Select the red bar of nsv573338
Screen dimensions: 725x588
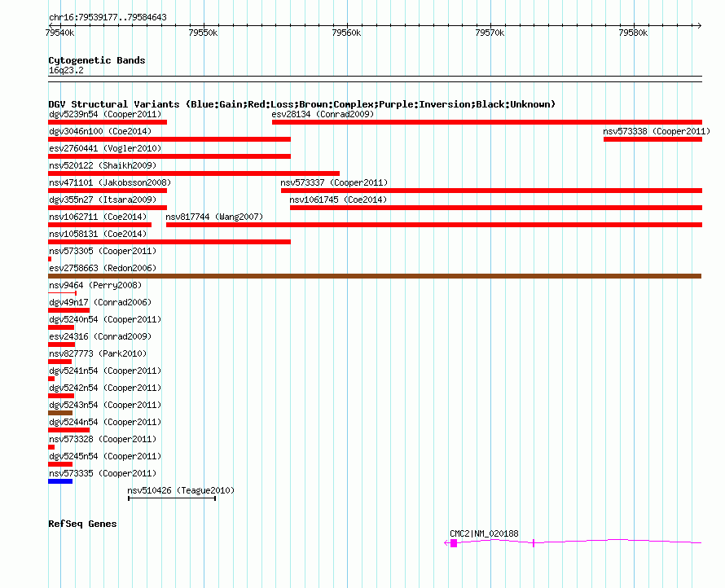tap(652, 139)
